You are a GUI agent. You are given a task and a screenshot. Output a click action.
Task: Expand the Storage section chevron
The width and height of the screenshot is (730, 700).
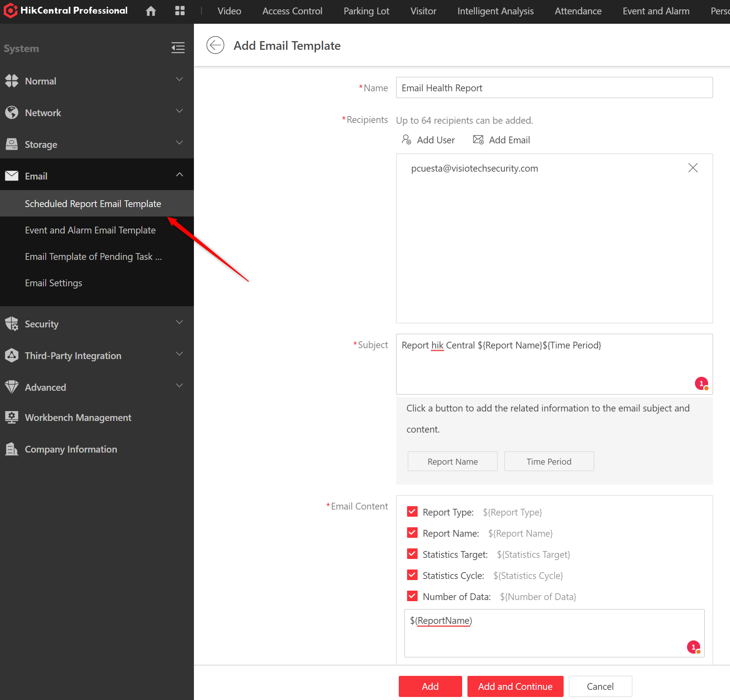pos(180,143)
